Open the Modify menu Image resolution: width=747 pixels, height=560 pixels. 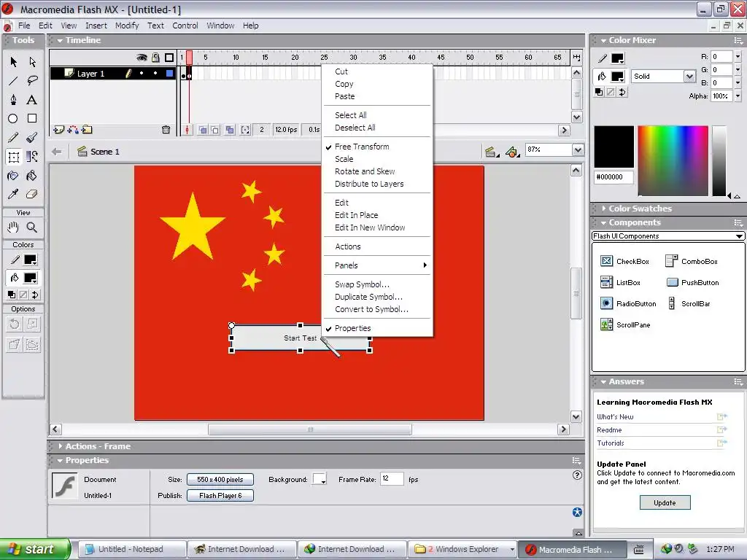[127, 26]
